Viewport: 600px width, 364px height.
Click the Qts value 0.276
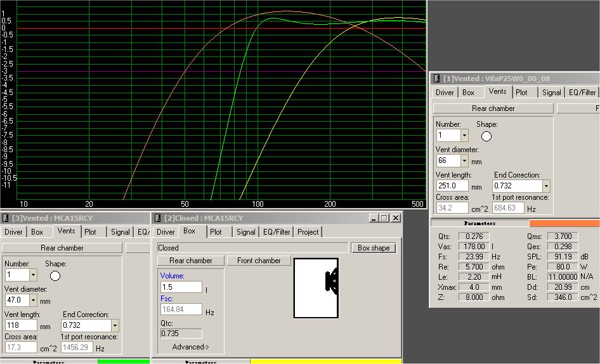pos(474,237)
